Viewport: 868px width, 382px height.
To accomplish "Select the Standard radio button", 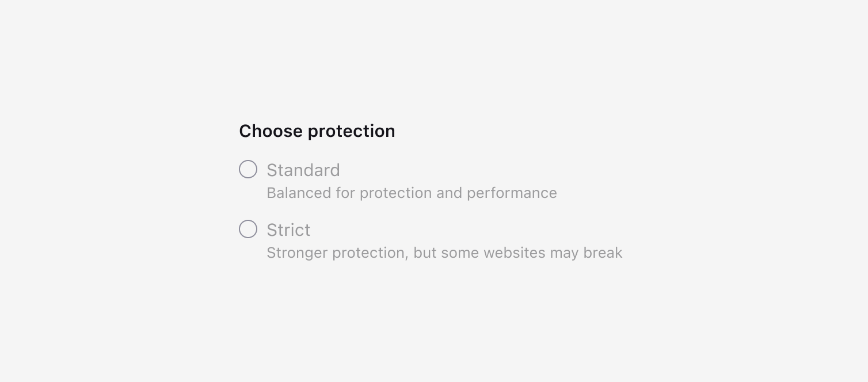I will pos(248,169).
